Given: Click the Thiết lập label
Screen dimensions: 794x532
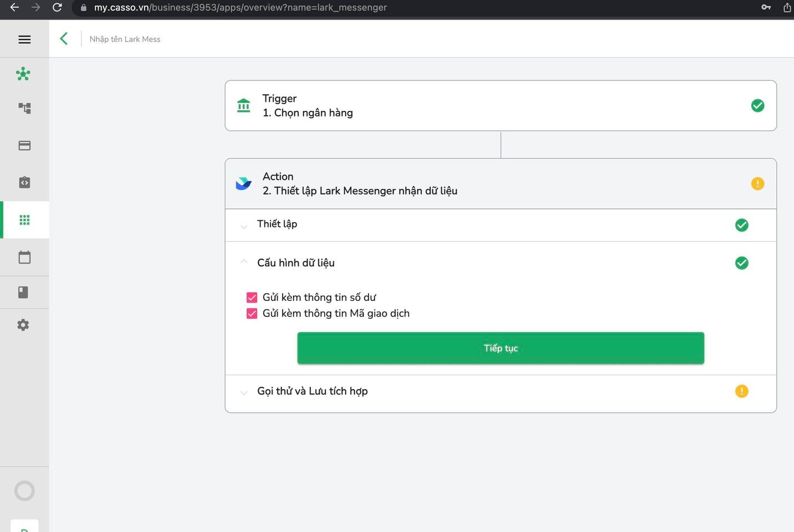Looking at the screenshot, I should click(x=277, y=224).
